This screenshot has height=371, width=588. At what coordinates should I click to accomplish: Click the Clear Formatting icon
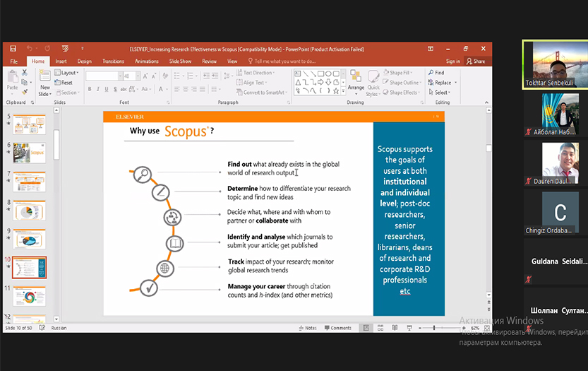click(x=165, y=76)
